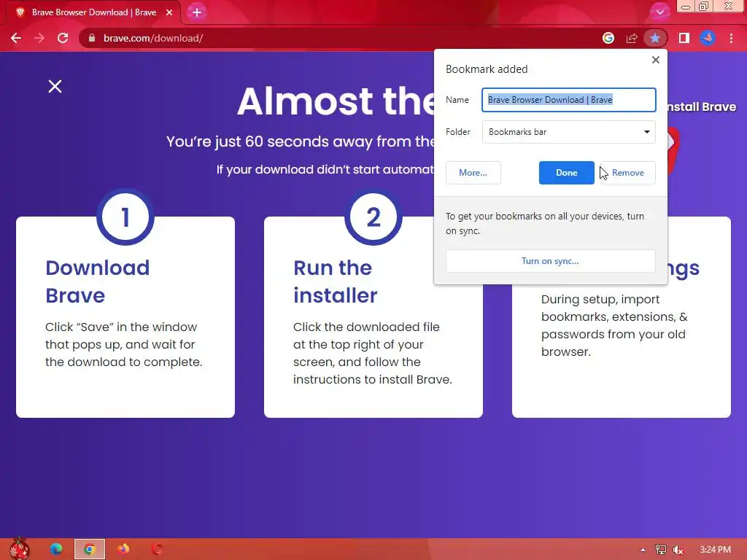Close the Bookmark added popup
This screenshot has width=747, height=560.
click(656, 60)
